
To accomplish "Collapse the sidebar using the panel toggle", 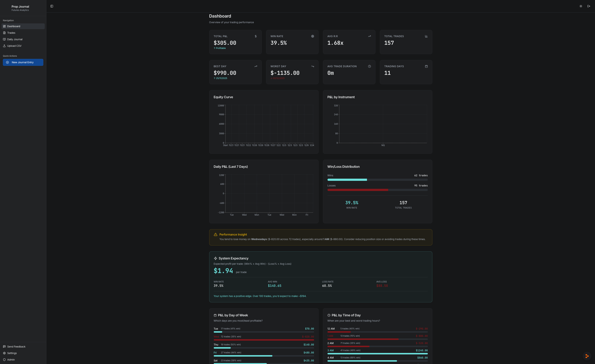I will [52, 6].
